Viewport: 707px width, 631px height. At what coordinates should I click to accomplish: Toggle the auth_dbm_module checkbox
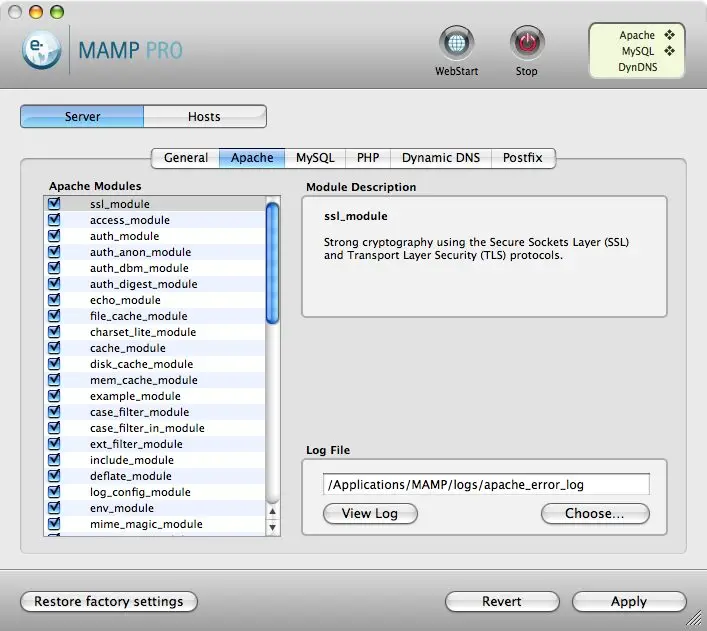tap(54, 267)
